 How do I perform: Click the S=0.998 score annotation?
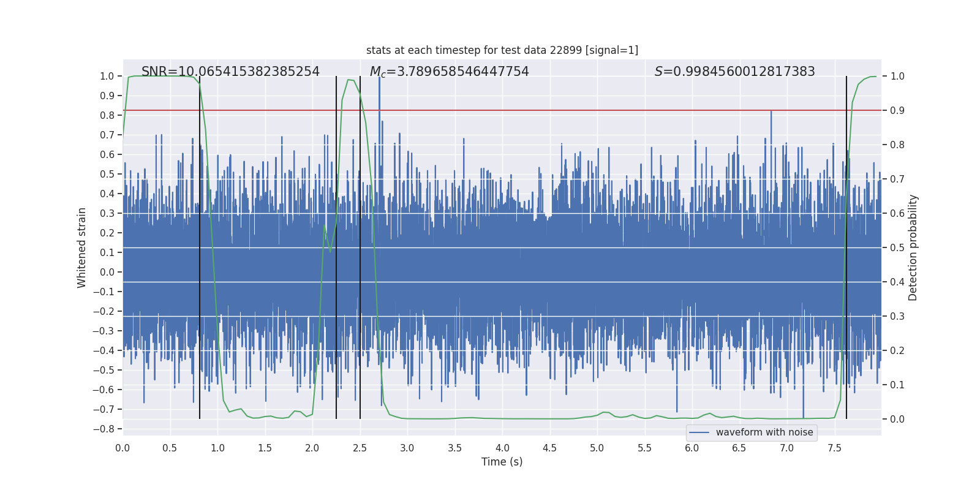click(x=734, y=72)
